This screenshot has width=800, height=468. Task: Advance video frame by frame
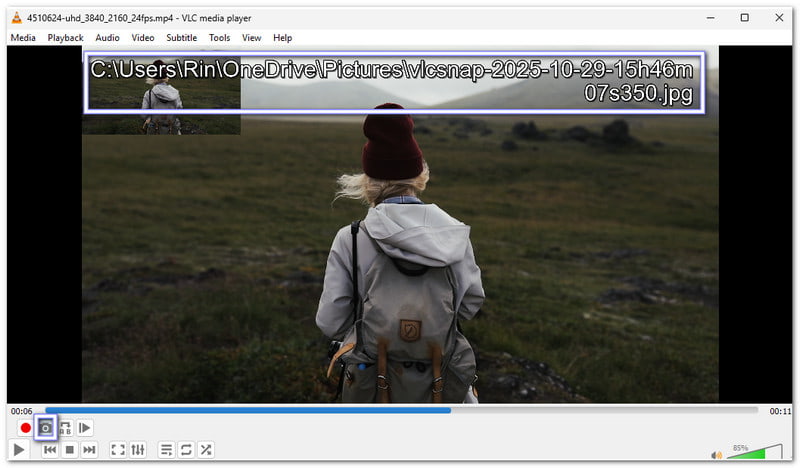click(85, 428)
